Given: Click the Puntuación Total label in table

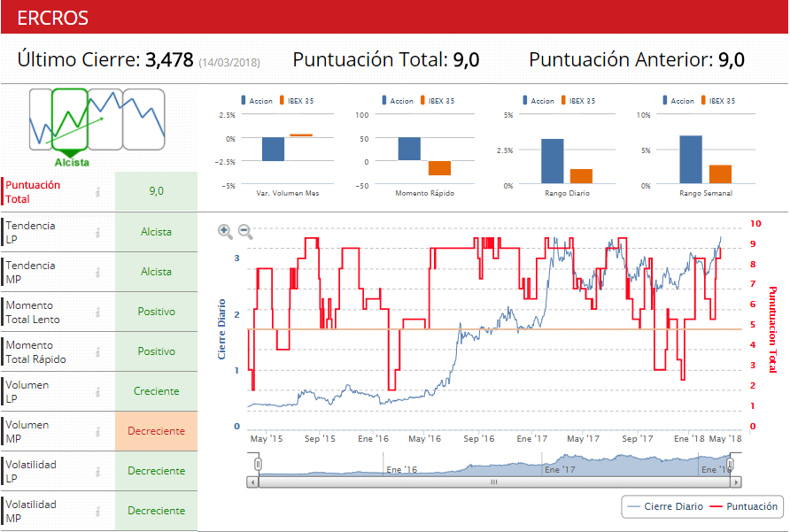Looking at the screenshot, I should (x=33, y=192).
